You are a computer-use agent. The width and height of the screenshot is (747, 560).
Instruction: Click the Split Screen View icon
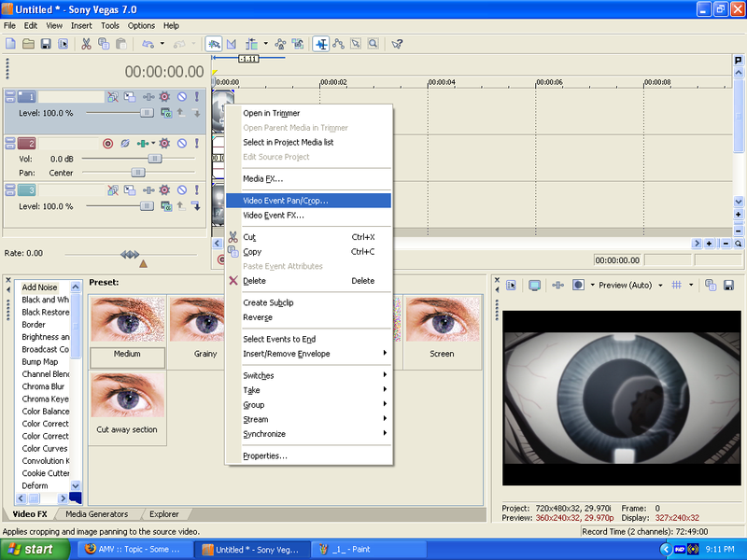click(x=578, y=286)
